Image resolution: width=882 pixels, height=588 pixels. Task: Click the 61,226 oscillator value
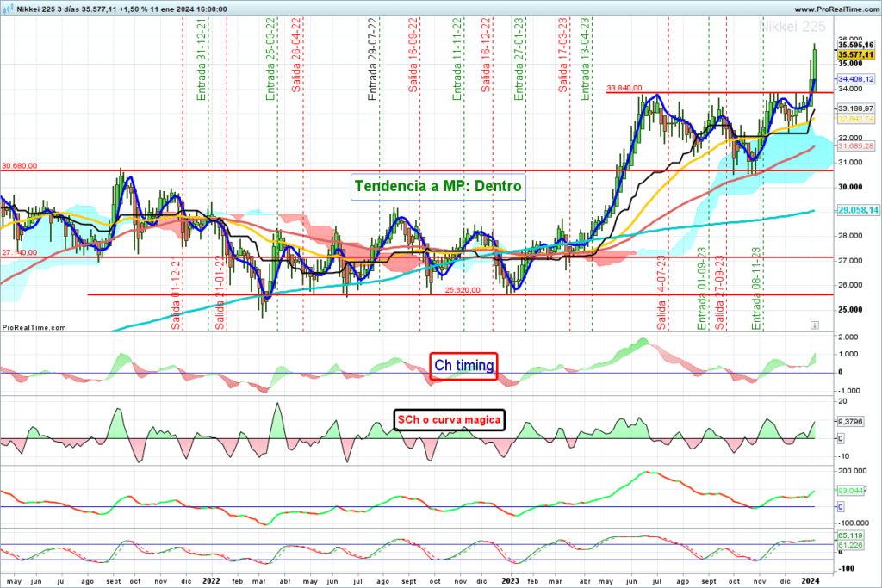(x=850, y=545)
